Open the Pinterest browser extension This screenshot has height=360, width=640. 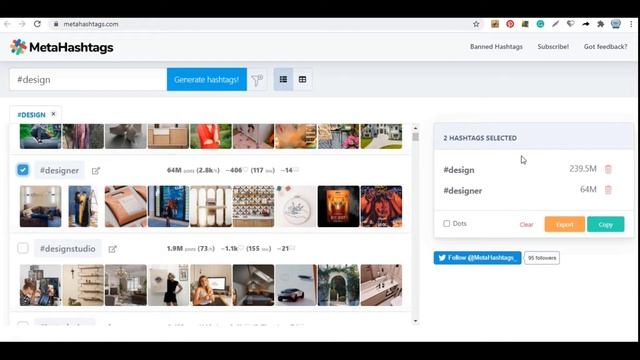click(x=510, y=24)
